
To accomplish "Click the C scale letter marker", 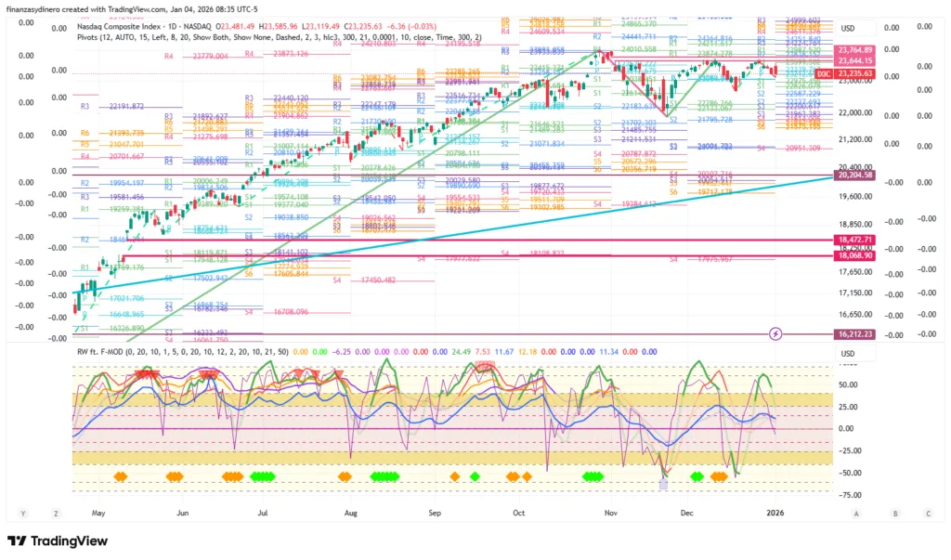I will 928,513.
